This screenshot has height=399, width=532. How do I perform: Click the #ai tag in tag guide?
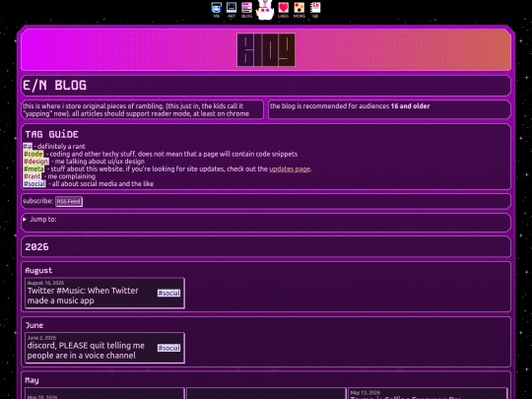pos(28,146)
